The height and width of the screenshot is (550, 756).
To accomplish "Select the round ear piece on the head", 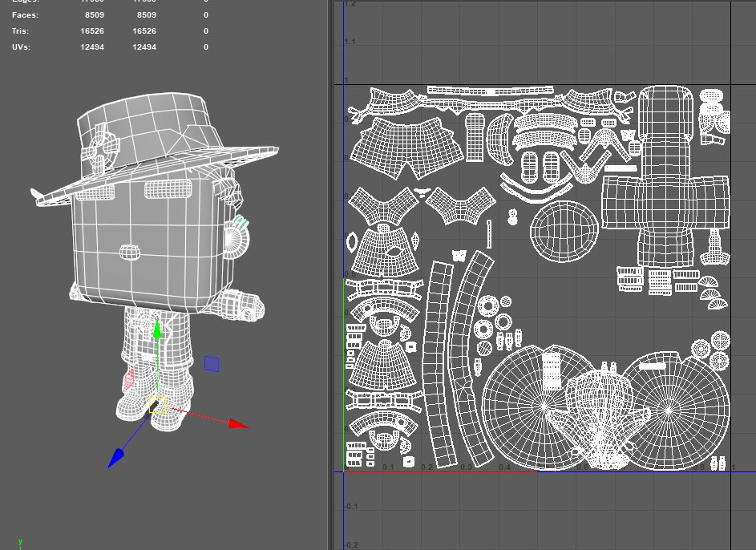I will tap(237, 239).
